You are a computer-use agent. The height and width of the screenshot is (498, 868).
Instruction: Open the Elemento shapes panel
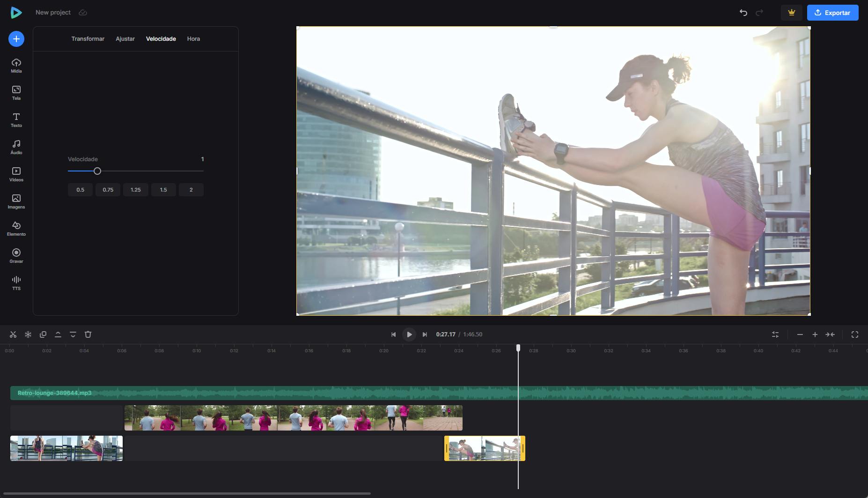16,229
